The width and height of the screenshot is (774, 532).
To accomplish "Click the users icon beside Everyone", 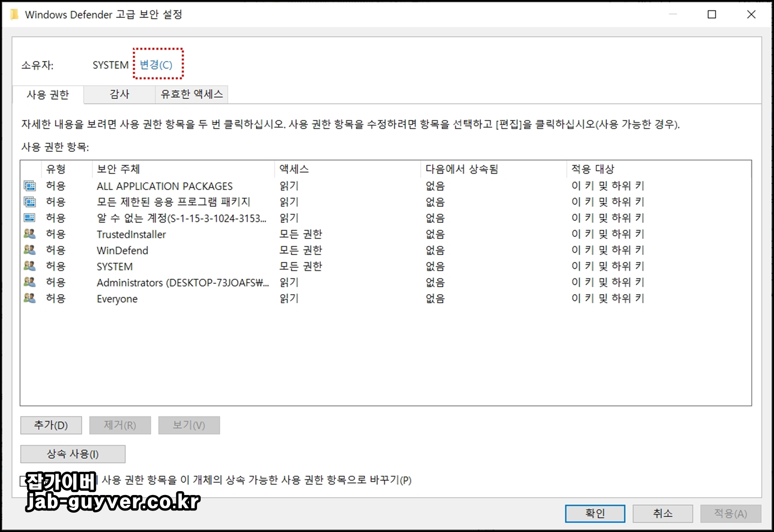I will coord(30,298).
